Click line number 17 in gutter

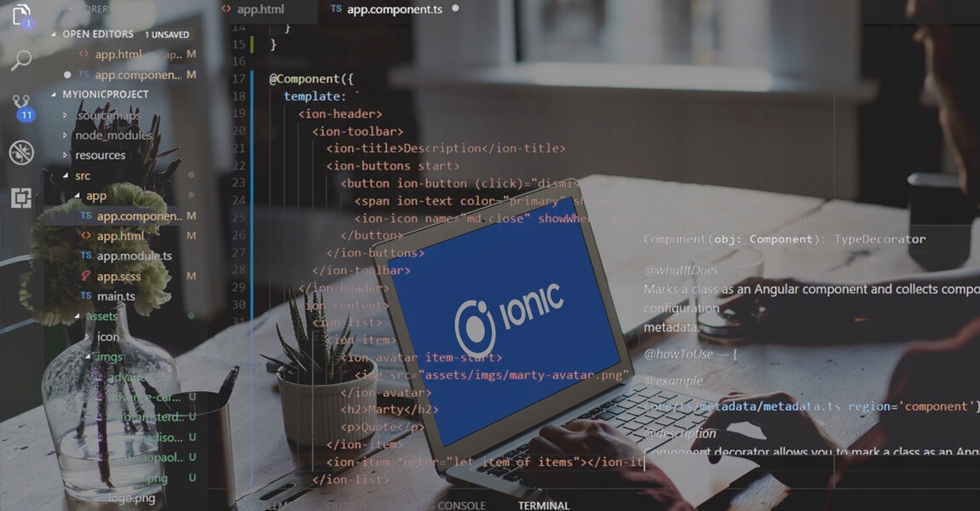(x=239, y=78)
